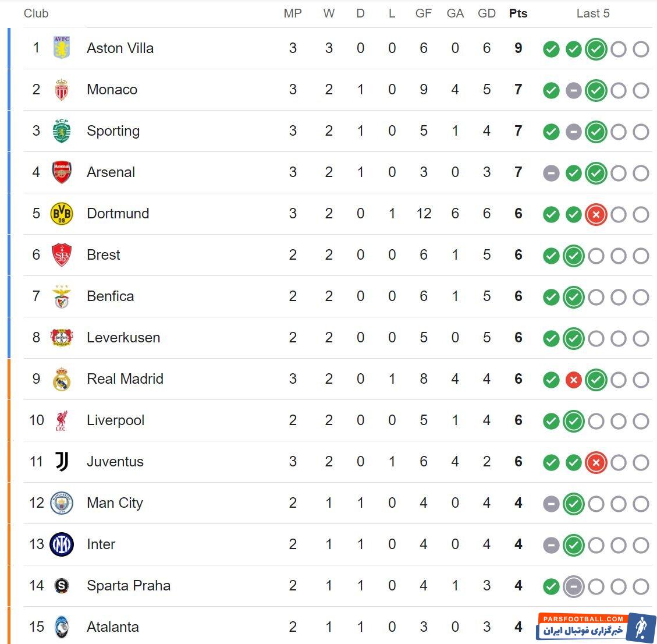Click the Juventus logo
Screen dimensions: 657x644
(x=61, y=462)
